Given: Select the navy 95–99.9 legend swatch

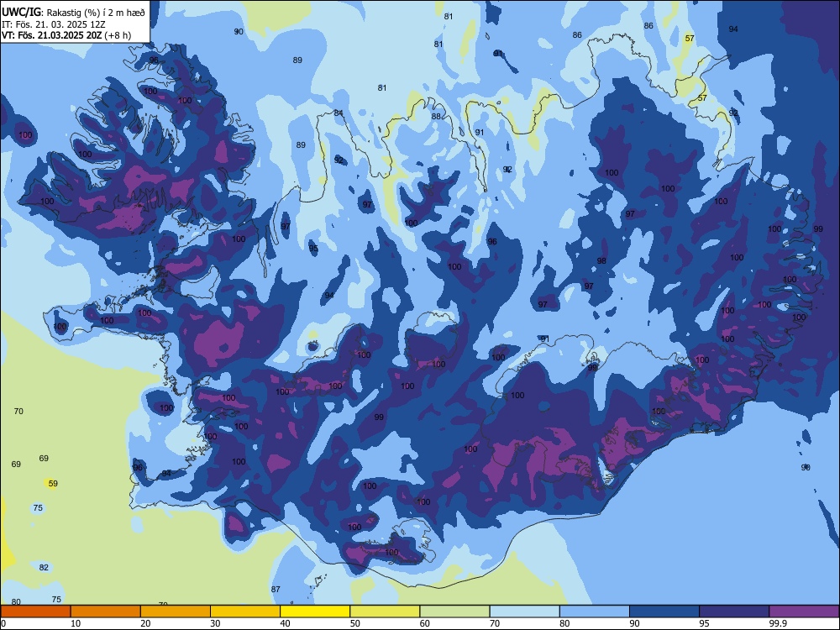Looking at the screenshot, I should pos(734,612).
